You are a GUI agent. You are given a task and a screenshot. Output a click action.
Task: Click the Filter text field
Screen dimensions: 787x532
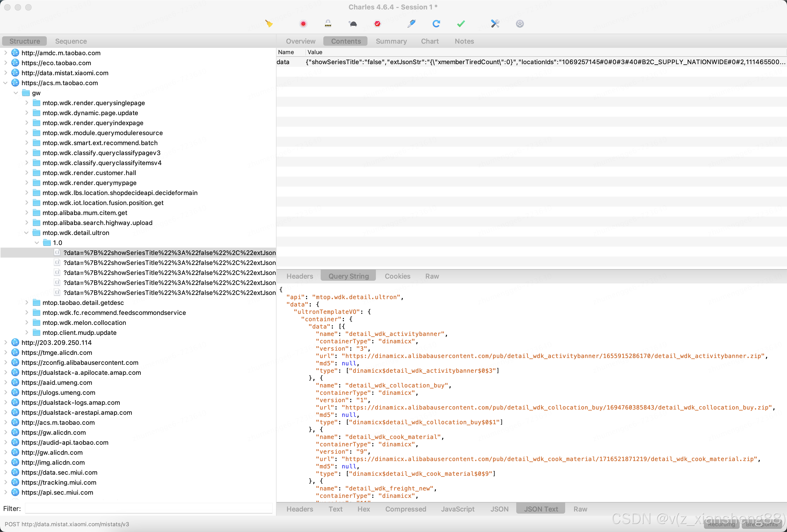148,508
